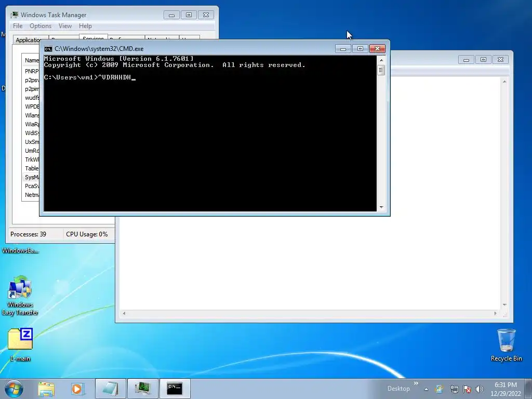Click the CMD window title bar icon

tap(48, 49)
